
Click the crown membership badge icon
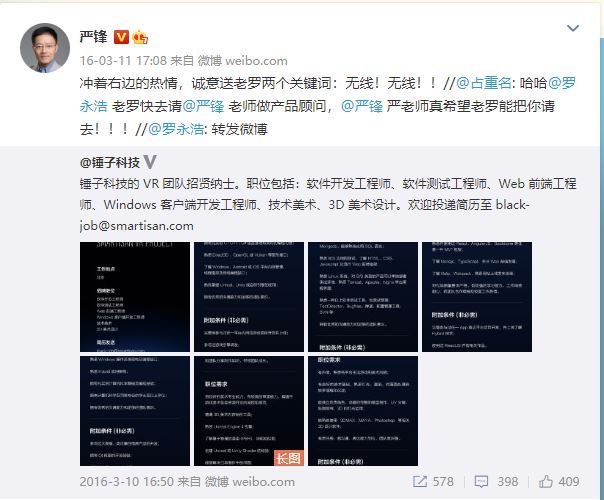(x=140, y=37)
